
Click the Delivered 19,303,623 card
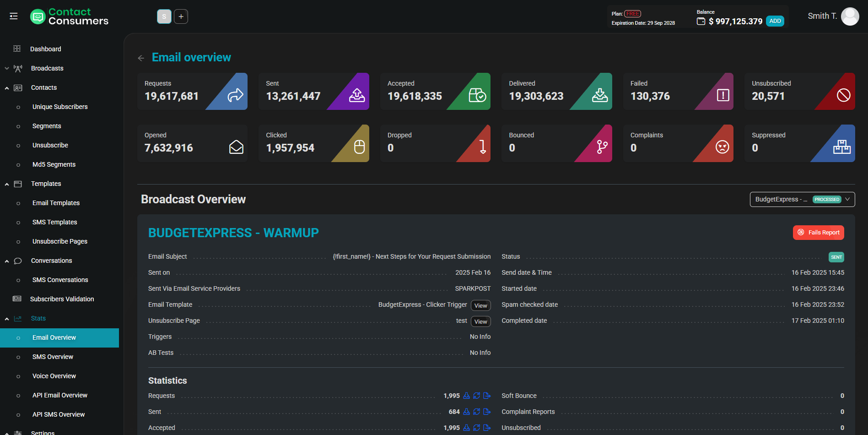[557, 91]
